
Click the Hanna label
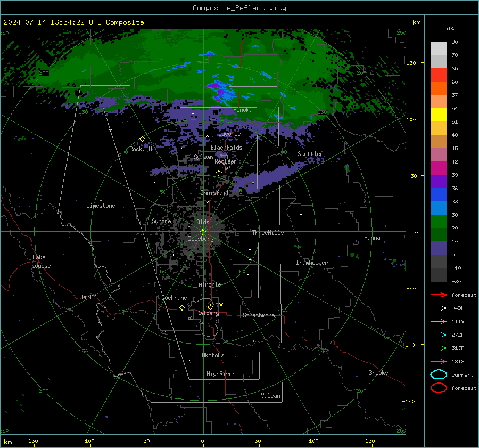tap(372, 238)
